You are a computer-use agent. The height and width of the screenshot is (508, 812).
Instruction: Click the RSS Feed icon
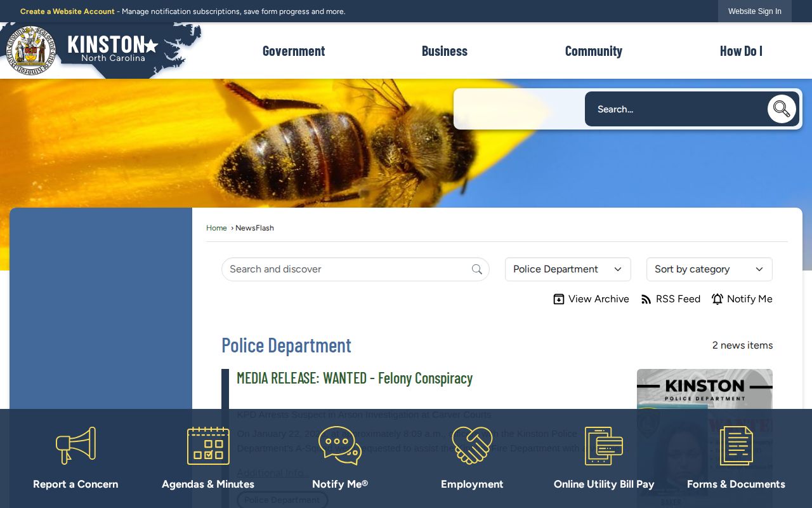646,299
